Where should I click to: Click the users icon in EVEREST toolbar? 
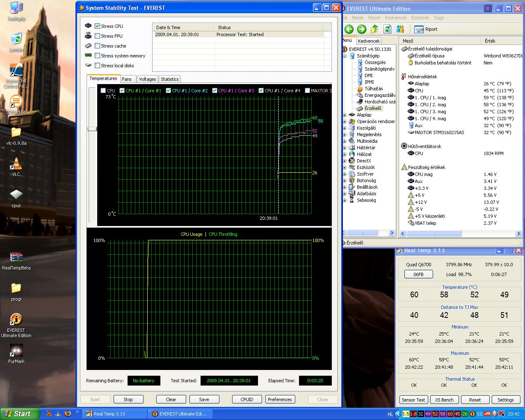click(400, 29)
